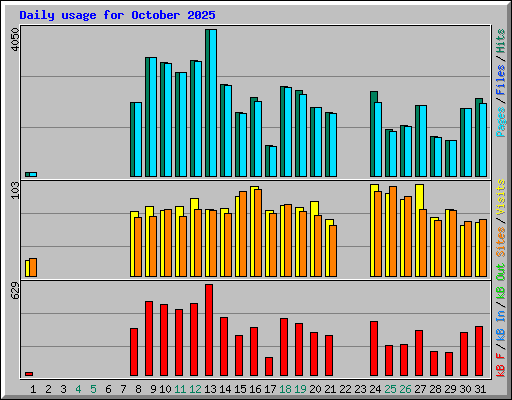The width and height of the screenshot is (512, 400).
Task: Click the 'Sites' legend label
Action: 500,242
